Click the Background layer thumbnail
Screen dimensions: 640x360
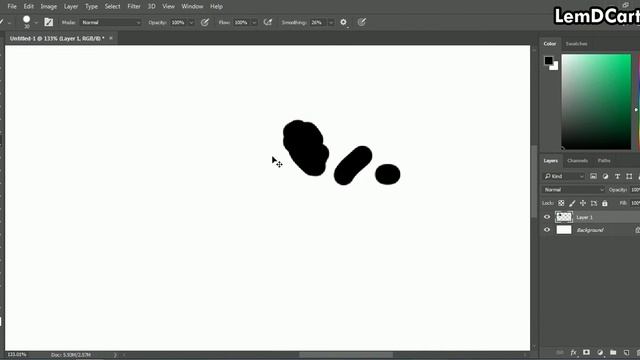click(564, 230)
